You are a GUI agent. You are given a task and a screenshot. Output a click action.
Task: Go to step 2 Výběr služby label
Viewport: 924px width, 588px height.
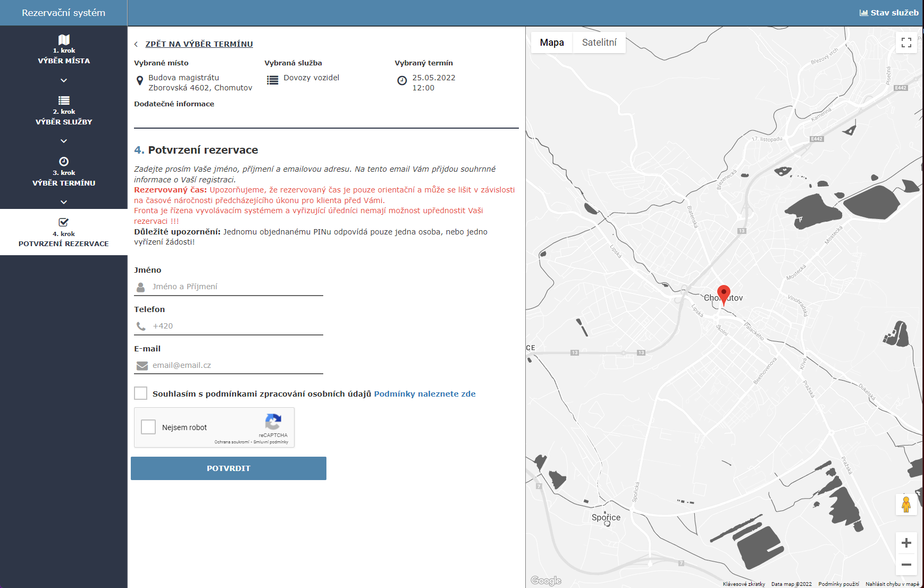(x=64, y=122)
